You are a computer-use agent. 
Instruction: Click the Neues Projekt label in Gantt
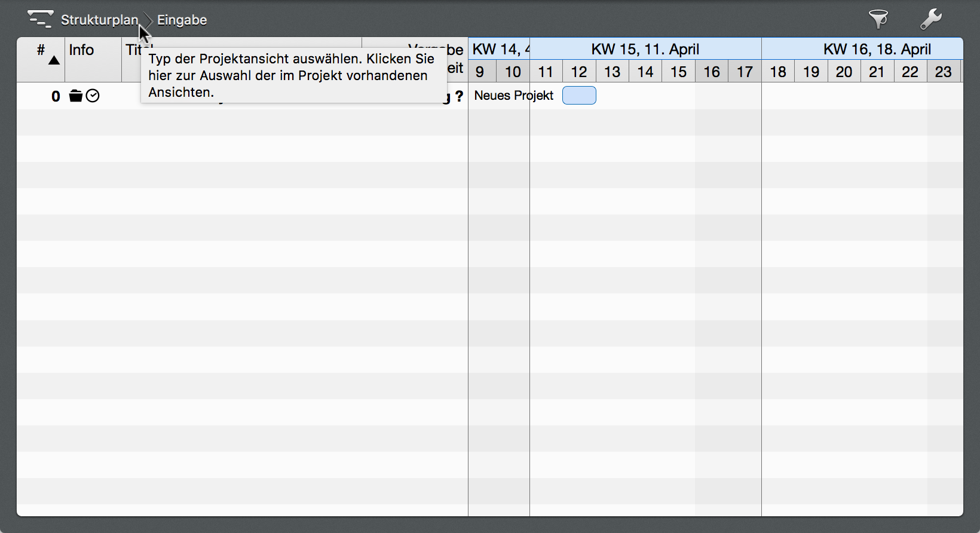[x=514, y=96]
